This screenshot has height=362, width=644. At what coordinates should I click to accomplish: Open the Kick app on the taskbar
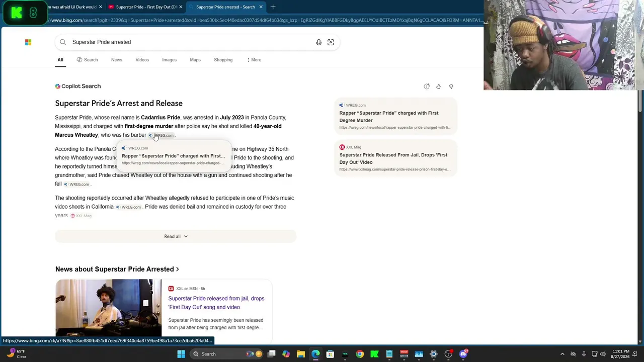(x=374, y=354)
